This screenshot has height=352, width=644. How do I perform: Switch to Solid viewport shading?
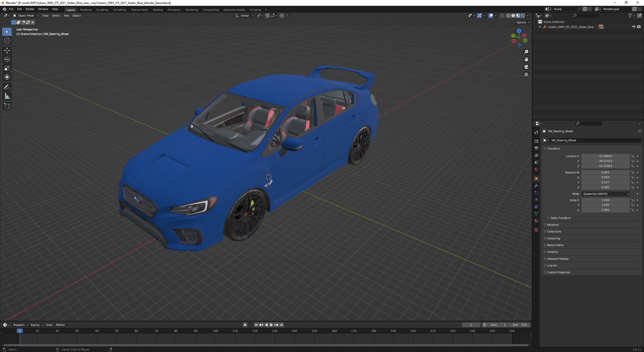[x=513, y=16]
